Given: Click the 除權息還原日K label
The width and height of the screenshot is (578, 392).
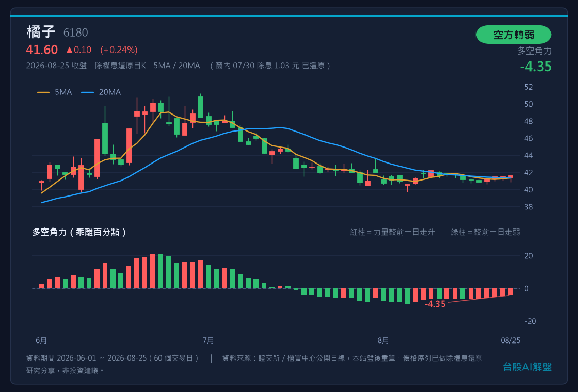Looking at the screenshot, I should pyautogui.click(x=121, y=66).
